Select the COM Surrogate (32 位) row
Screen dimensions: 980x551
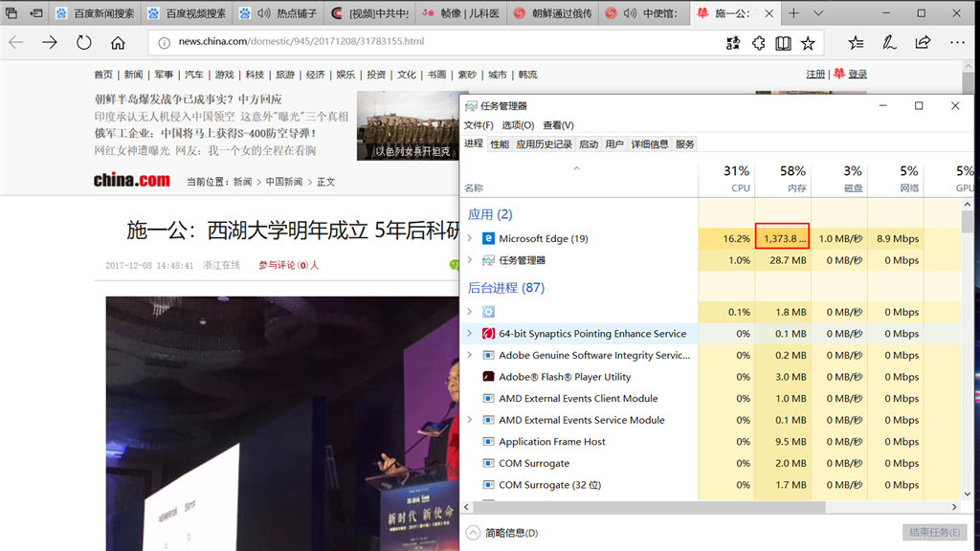pyautogui.click(x=711, y=485)
